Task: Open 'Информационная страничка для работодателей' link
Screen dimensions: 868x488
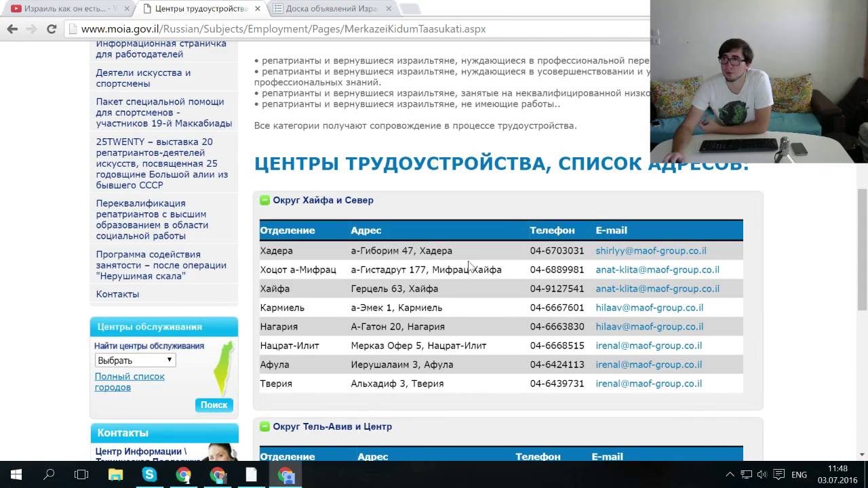Action: click(161, 49)
